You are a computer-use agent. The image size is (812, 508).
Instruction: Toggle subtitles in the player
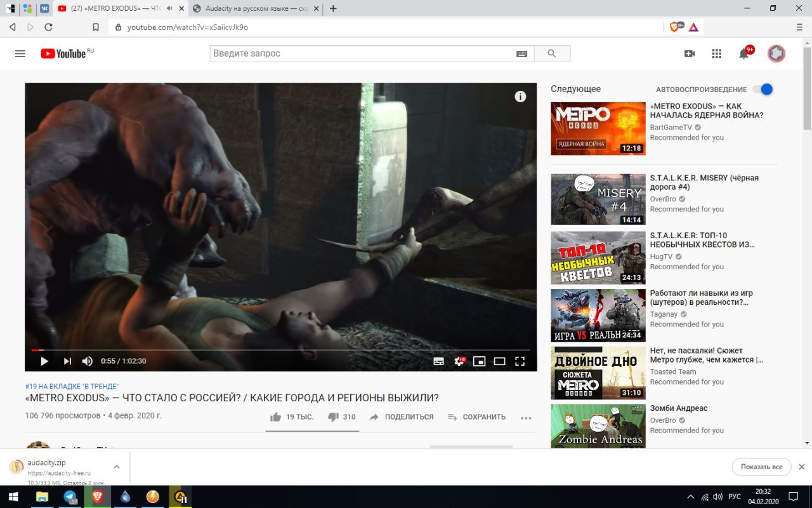pyautogui.click(x=438, y=361)
